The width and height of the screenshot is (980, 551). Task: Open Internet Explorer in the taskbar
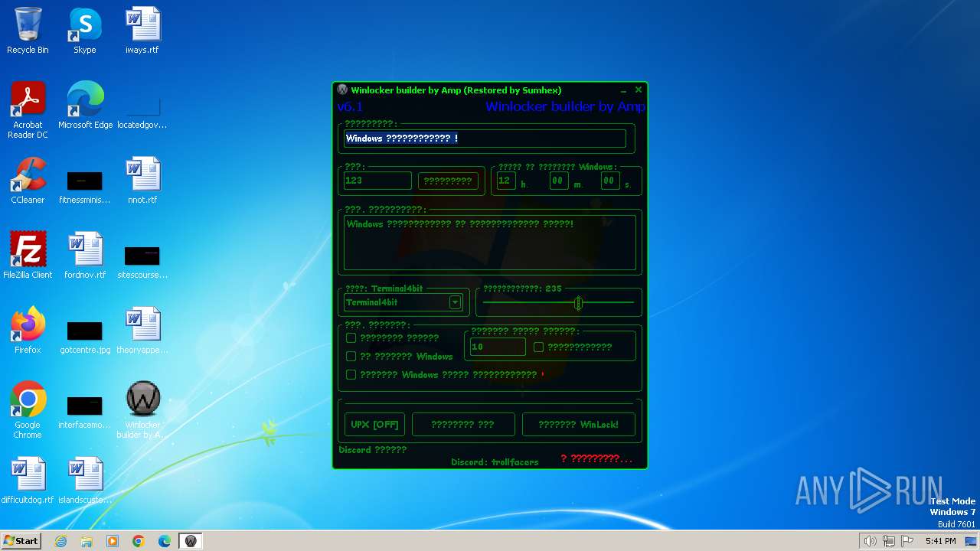(61, 541)
